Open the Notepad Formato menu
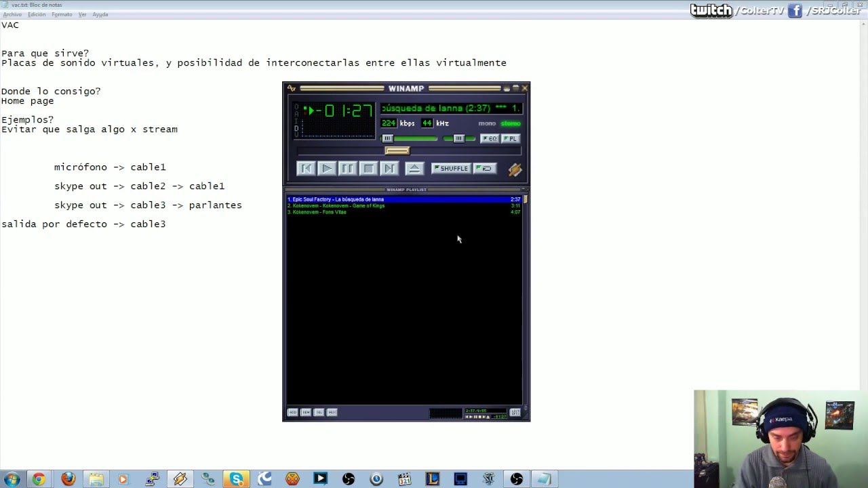The height and width of the screenshot is (488, 868). point(62,14)
